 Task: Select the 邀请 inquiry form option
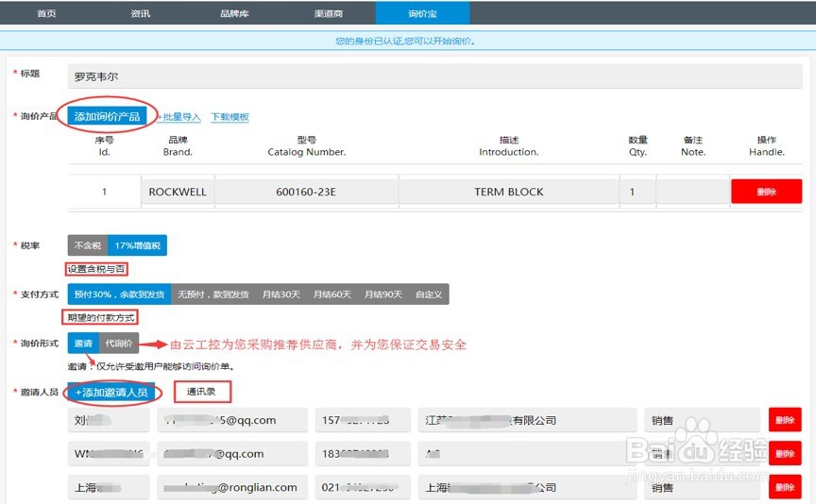coord(83,344)
